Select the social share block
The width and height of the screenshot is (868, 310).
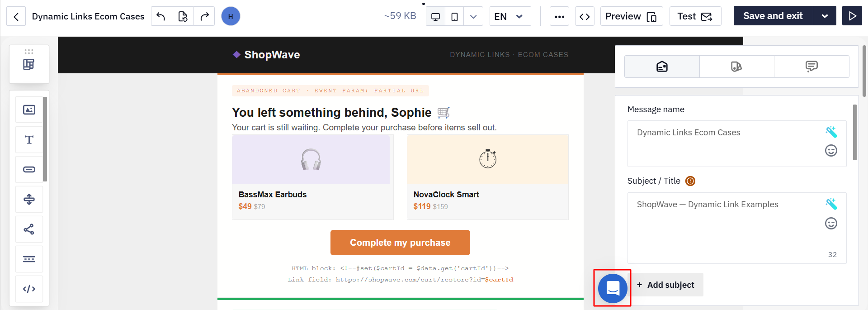click(x=29, y=229)
